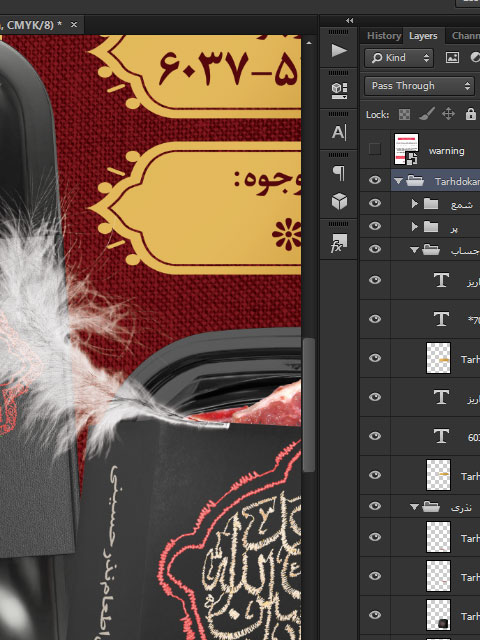This screenshot has height=640, width=480.
Task: Click the T icon of the *70 text layer
Action: (441, 319)
